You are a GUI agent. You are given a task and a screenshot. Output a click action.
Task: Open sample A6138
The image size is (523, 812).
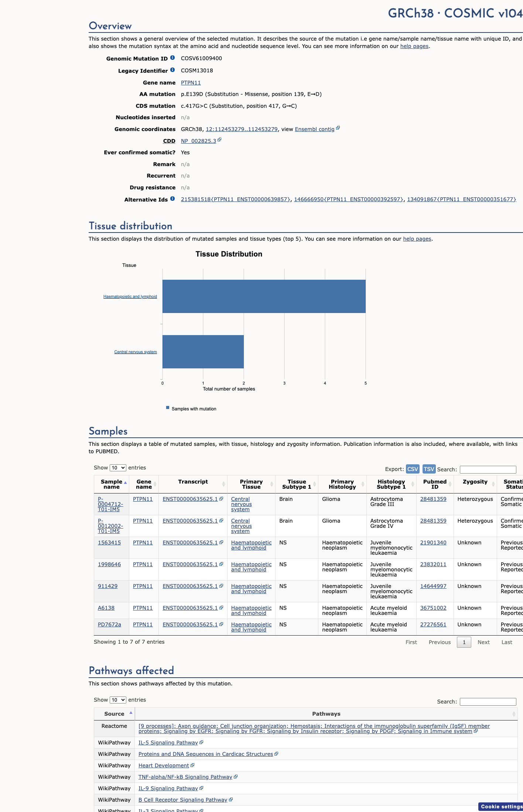click(x=106, y=608)
